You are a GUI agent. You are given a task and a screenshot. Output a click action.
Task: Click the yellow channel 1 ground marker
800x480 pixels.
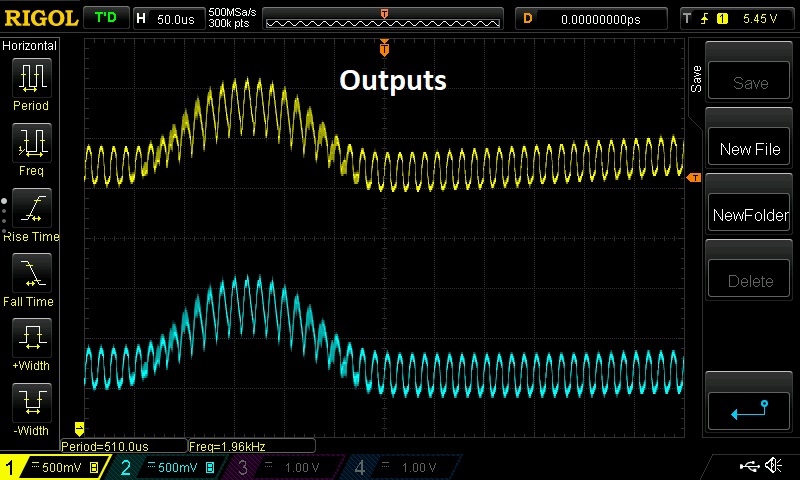pyautogui.click(x=79, y=428)
